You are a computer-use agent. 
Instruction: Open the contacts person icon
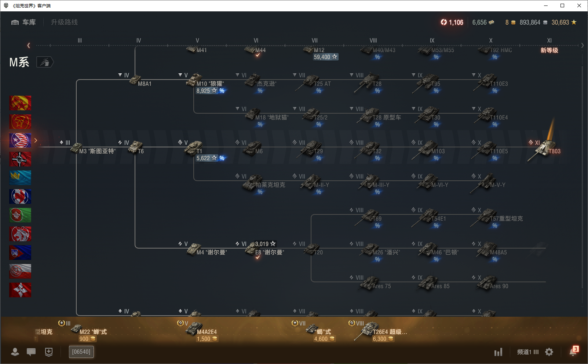[15, 352]
